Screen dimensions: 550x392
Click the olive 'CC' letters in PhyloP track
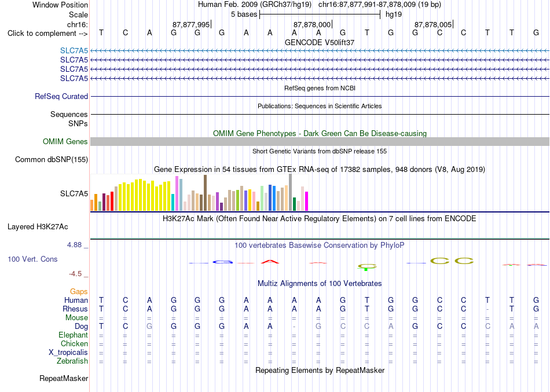[452, 261]
